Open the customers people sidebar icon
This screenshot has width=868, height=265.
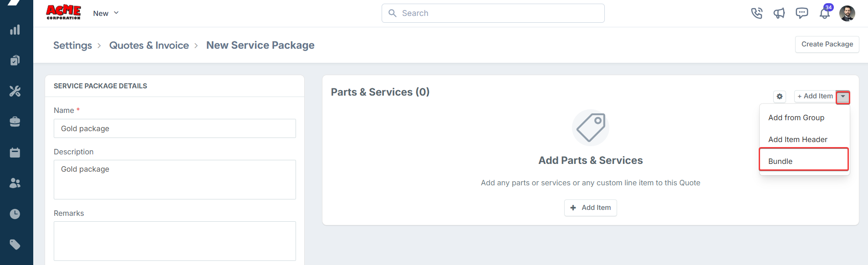click(15, 183)
